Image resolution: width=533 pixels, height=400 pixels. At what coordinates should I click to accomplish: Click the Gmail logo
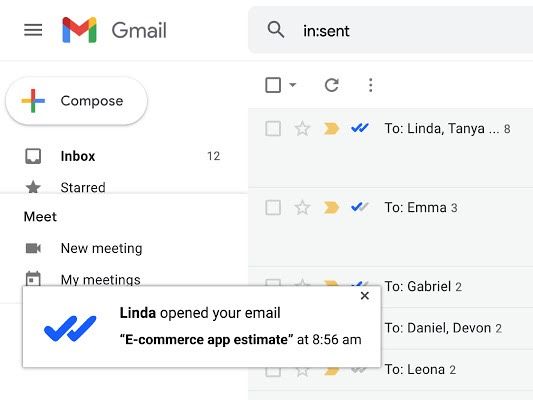[x=114, y=30]
